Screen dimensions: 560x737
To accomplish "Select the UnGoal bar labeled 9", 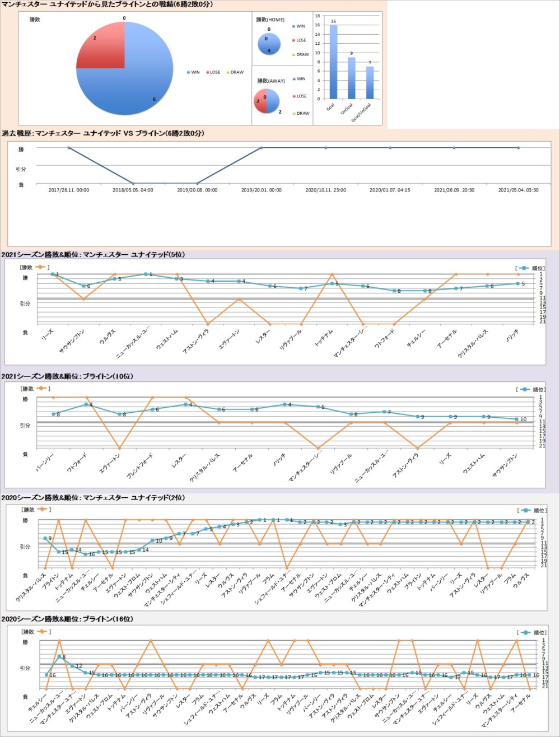I will pyautogui.click(x=352, y=78).
